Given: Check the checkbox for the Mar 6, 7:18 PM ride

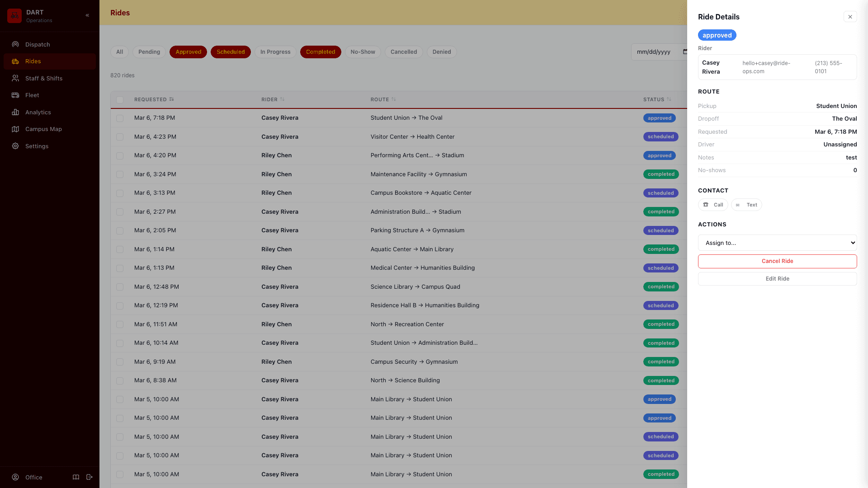Looking at the screenshot, I should (x=120, y=118).
